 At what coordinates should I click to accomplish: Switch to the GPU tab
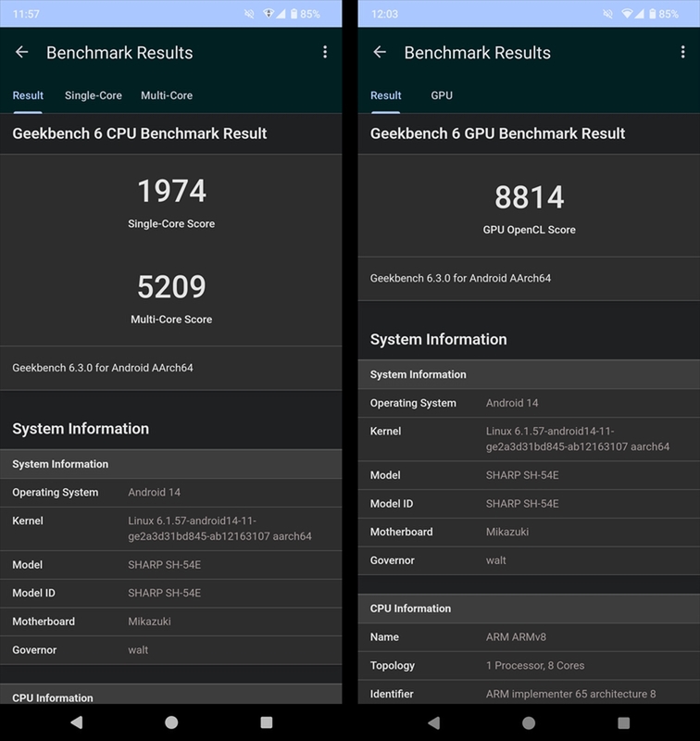tap(442, 95)
